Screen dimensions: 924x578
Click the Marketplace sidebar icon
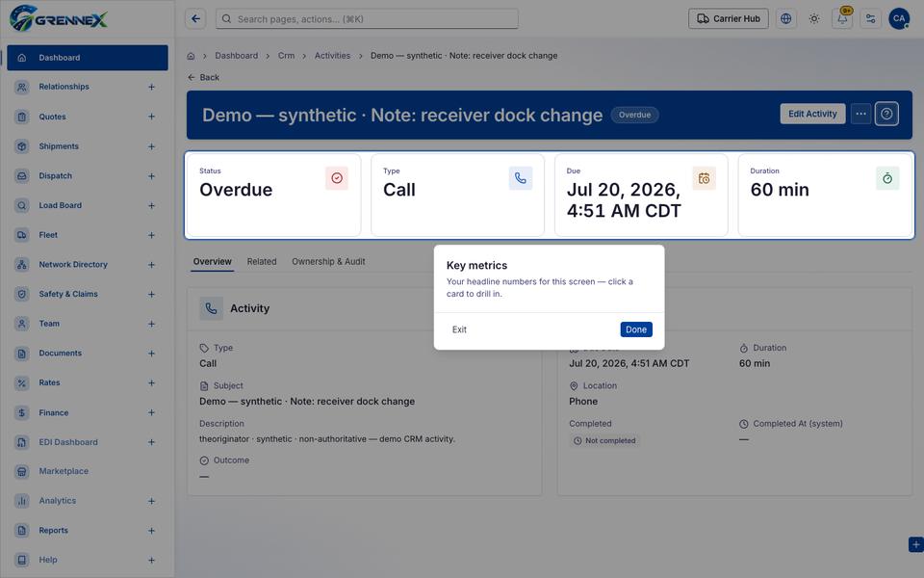click(x=22, y=471)
